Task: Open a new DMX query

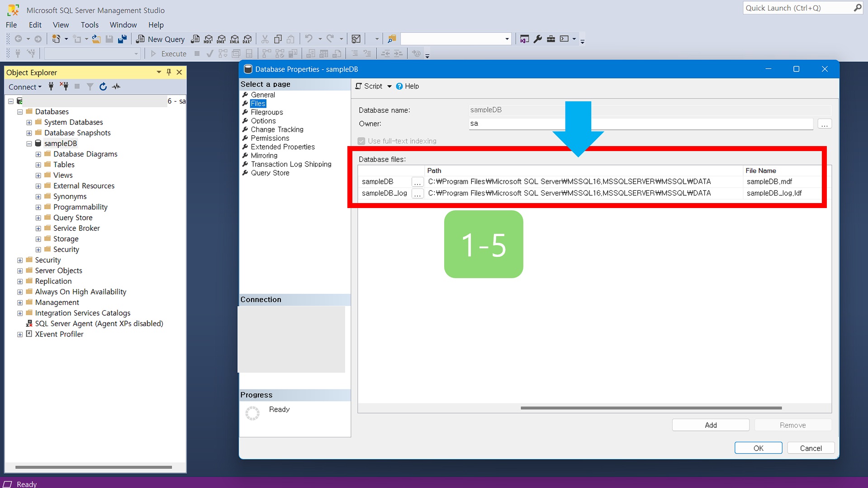Action: click(221, 39)
